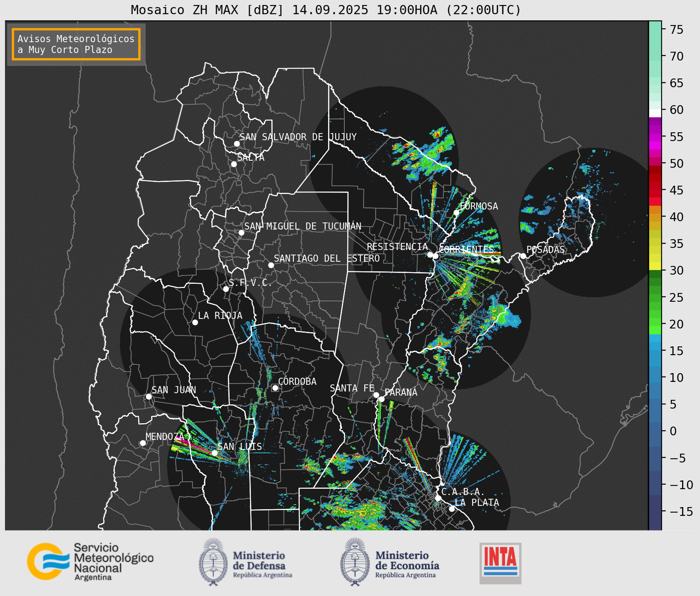Click the magenta 55 dBZ band on scale
This screenshot has height=596, width=700.
point(655,137)
